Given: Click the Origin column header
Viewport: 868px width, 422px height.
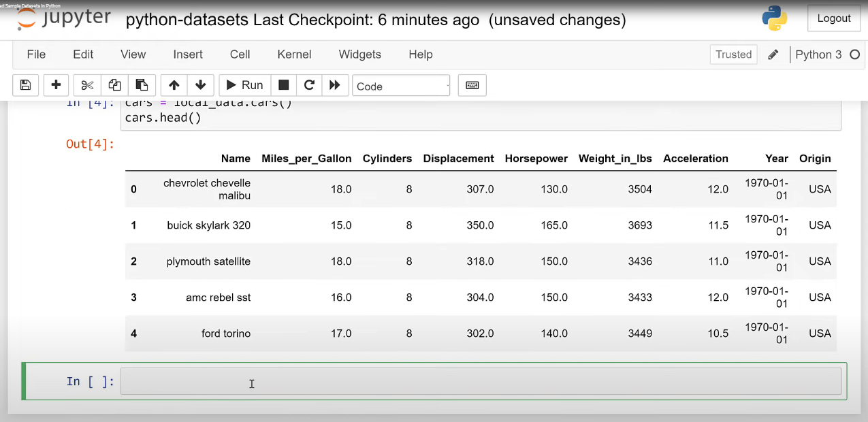Looking at the screenshot, I should click(x=815, y=159).
